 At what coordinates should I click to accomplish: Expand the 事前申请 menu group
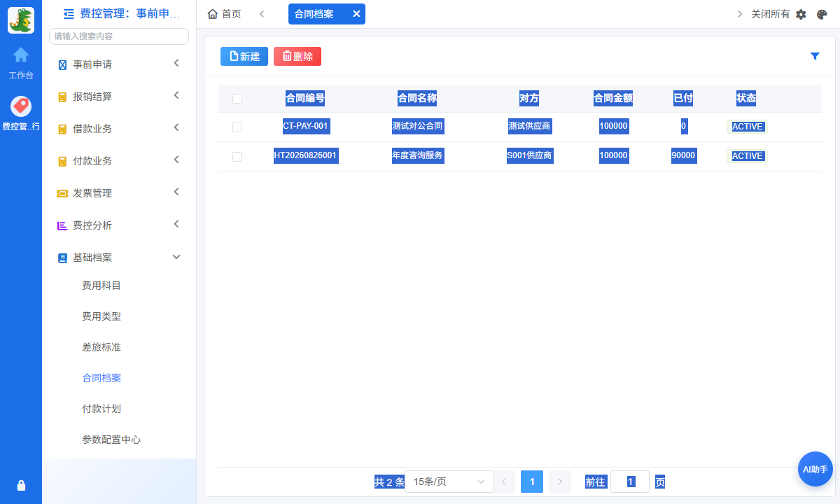click(x=119, y=64)
